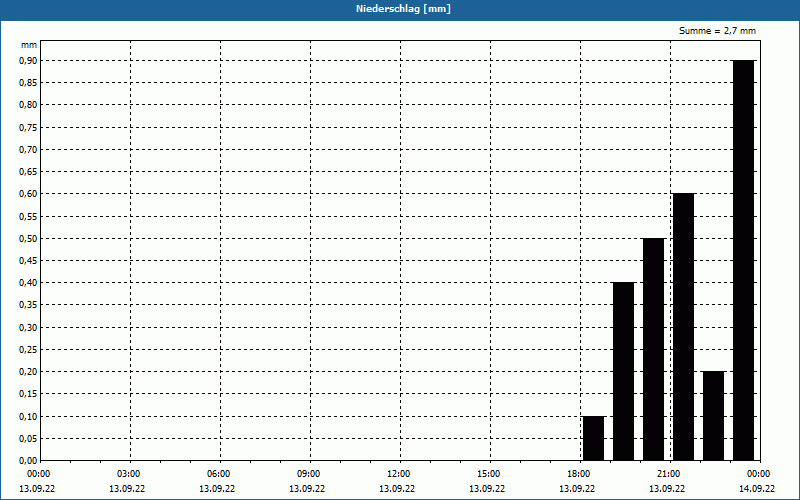Click the y-axis value 0,05
This screenshot has height=500, width=800.
(28, 439)
